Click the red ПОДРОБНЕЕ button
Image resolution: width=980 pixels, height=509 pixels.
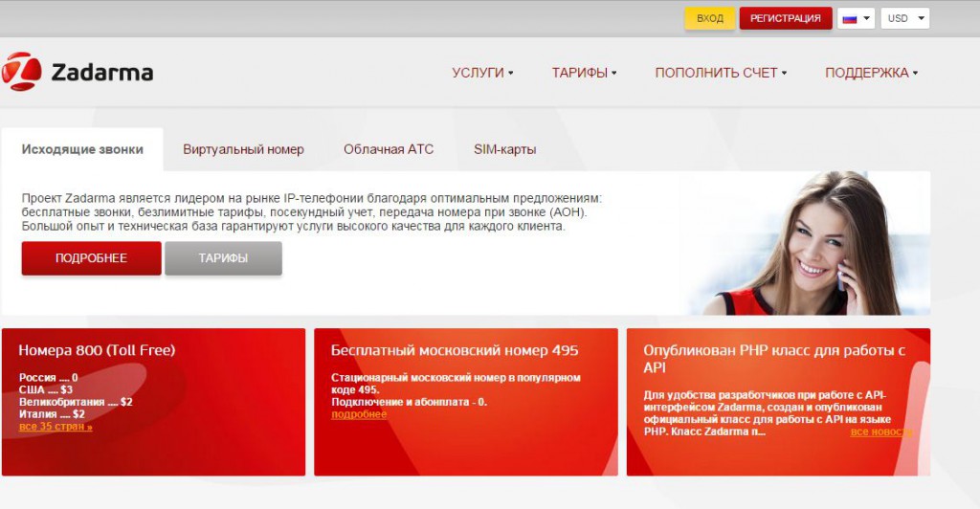click(91, 258)
